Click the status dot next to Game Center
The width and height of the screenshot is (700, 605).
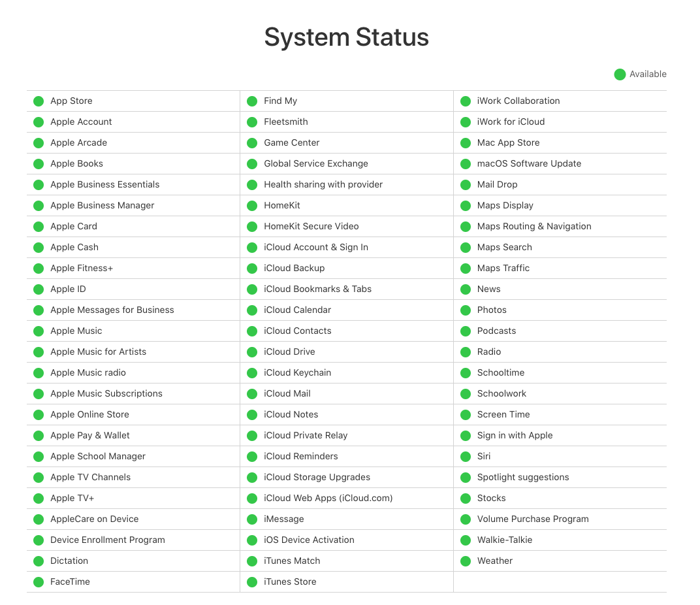pos(252,143)
